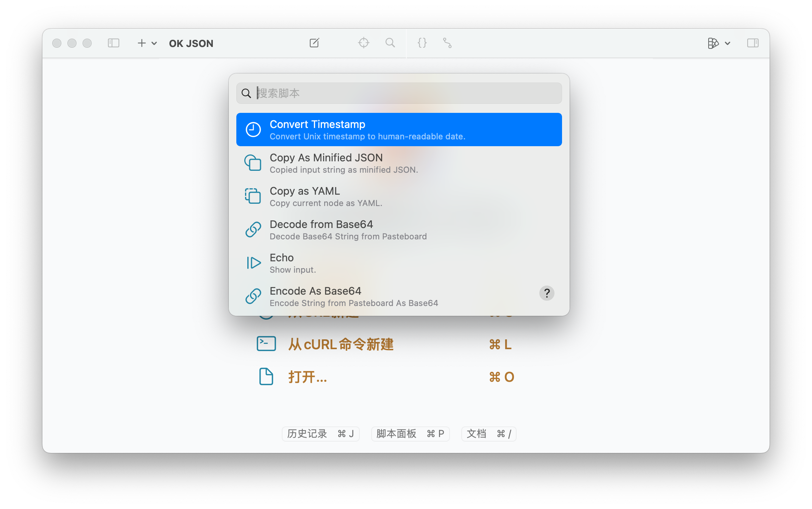Click the plus new document icon
This screenshot has width=812, height=509.
click(142, 43)
